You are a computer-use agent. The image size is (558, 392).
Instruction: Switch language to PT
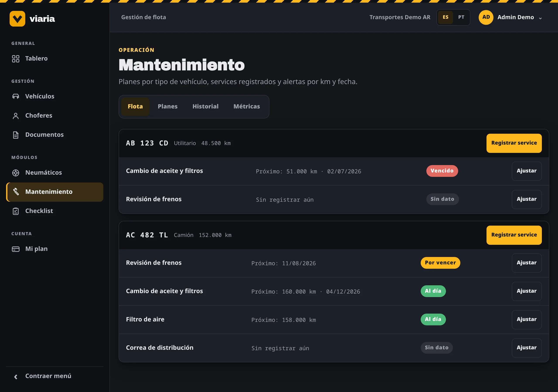point(461,17)
